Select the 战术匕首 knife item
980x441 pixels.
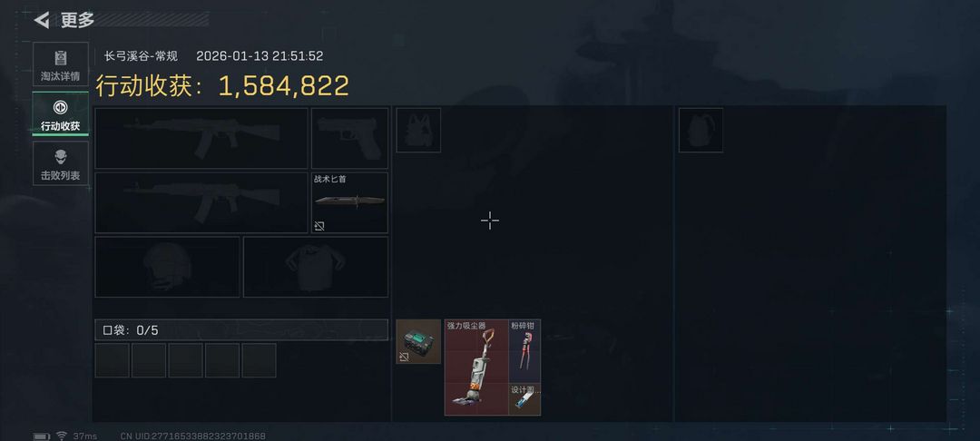tap(349, 202)
